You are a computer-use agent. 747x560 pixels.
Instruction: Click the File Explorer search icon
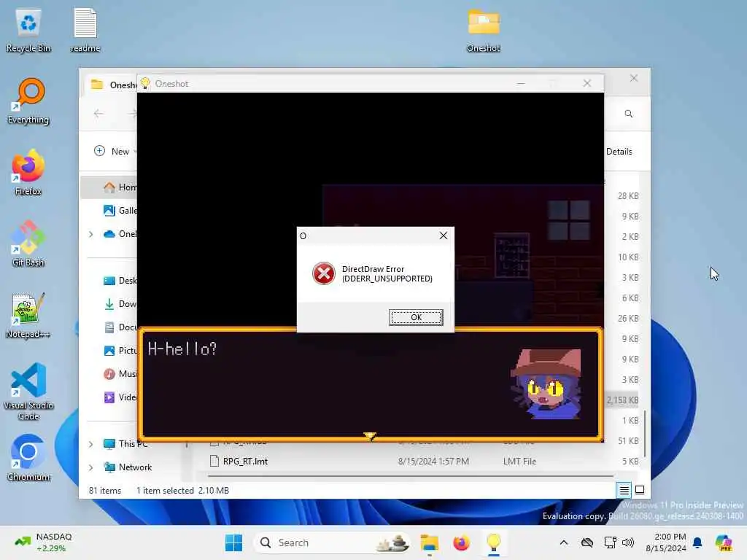[628, 114]
